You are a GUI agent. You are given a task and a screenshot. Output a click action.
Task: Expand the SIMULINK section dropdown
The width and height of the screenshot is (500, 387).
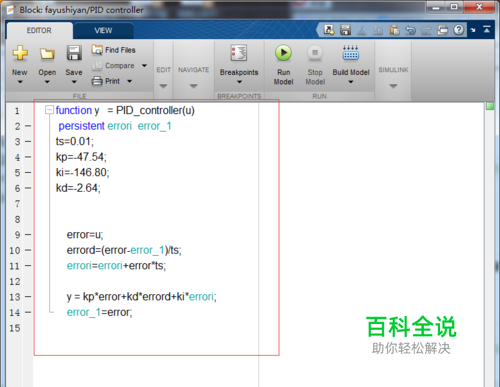coord(393,86)
